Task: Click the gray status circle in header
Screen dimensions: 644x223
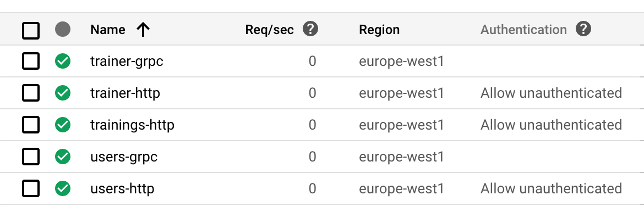Action: click(x=63, y=30)
